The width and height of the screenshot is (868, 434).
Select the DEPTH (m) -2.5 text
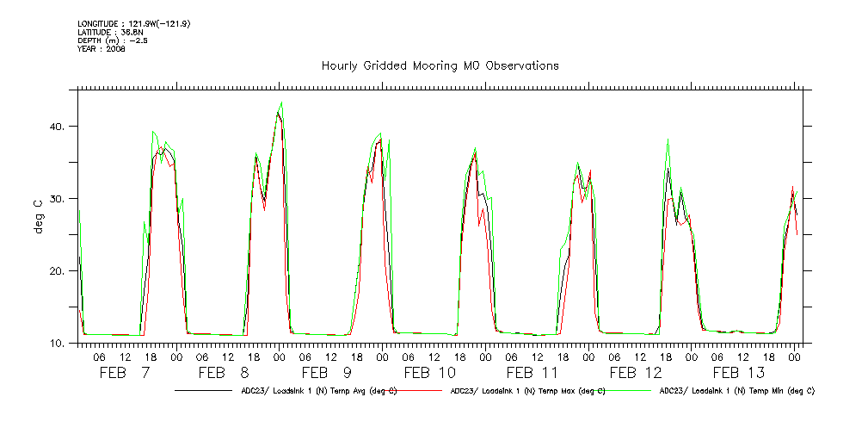coord(112,40)
